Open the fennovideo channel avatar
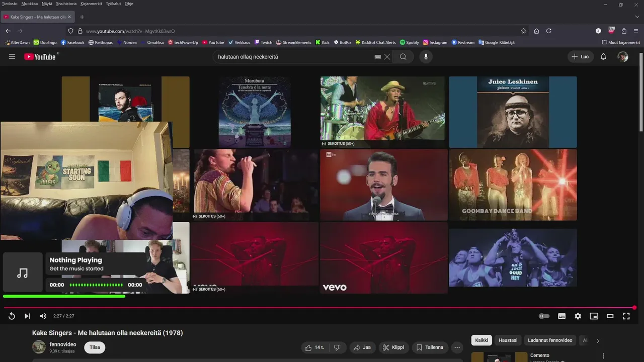Image resolution: width=644 pixels, height=362 pixels. coord(39,347)
